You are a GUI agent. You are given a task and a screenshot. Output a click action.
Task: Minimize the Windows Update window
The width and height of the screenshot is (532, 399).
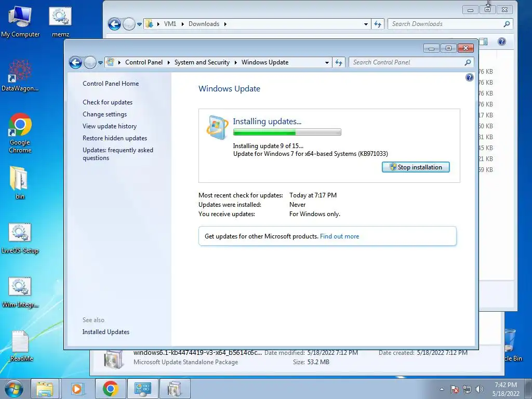[x=431, y=48]
